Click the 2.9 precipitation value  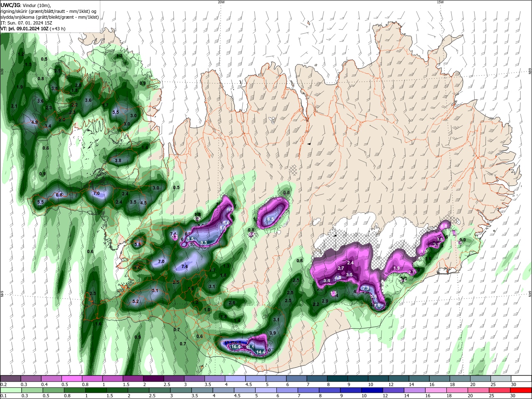pos(325,301)
